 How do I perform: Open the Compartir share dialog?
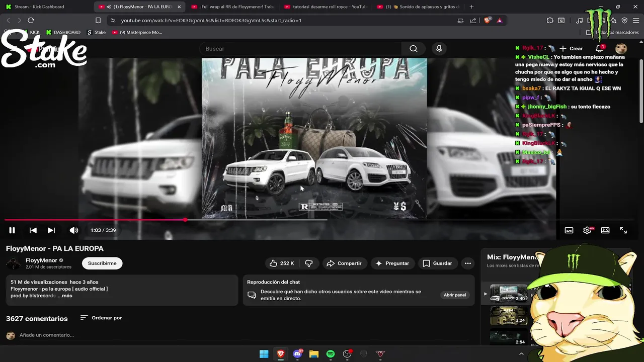coord(344,263)
